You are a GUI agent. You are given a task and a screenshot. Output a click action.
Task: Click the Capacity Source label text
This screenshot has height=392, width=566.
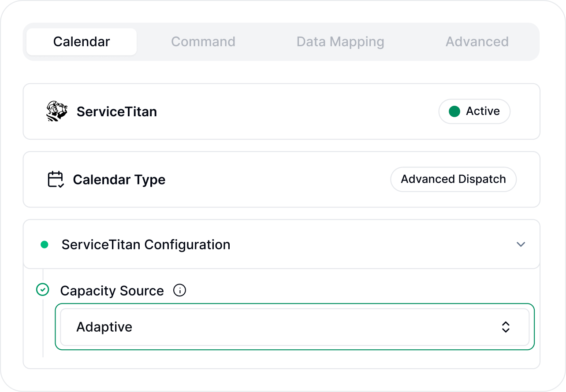(x=112, y=291)
